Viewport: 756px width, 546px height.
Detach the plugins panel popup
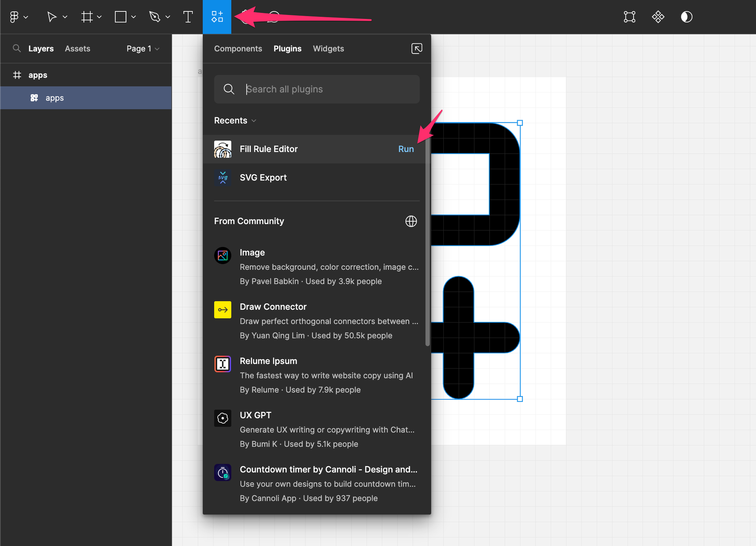coord(417,48)
